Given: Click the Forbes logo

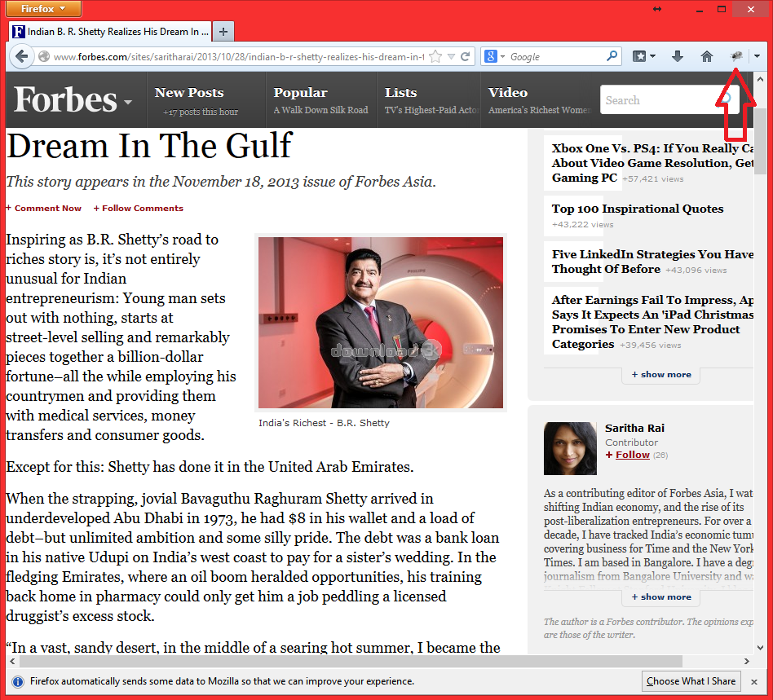Looking at the screenshot, I should coord(65,99).
